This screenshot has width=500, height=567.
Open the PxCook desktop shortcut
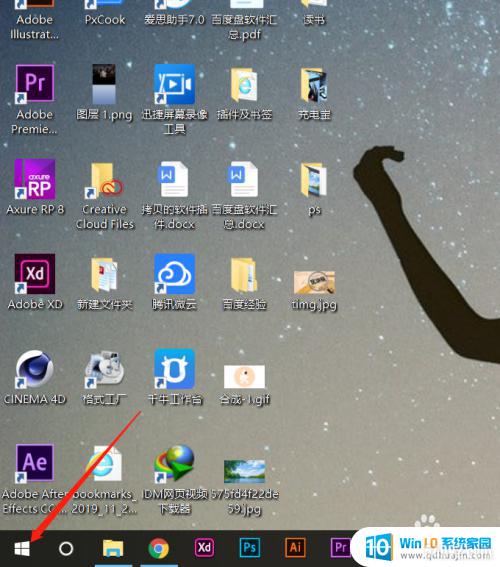click(105, 14)
